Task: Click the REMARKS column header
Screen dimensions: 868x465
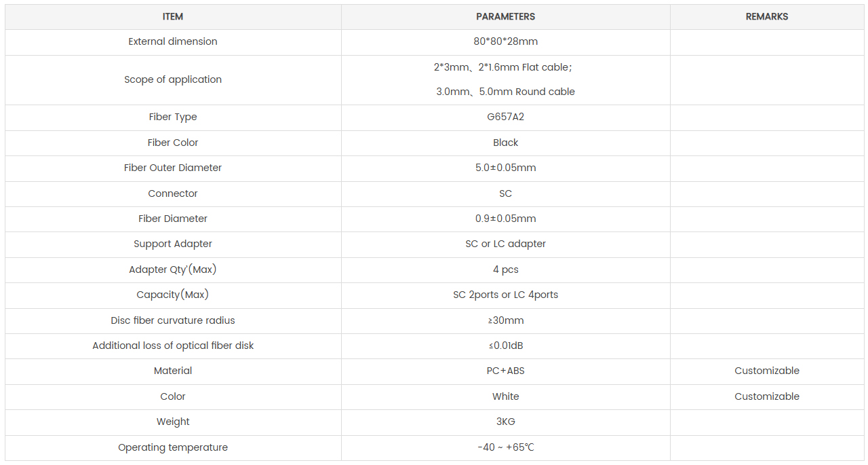Action: tap(767, 16)
